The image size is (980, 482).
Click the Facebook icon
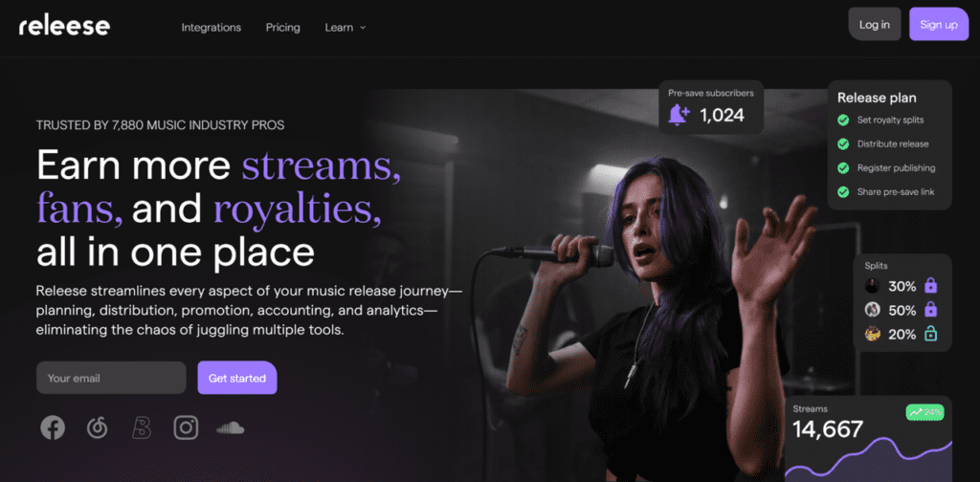click(x=53, y=427)
